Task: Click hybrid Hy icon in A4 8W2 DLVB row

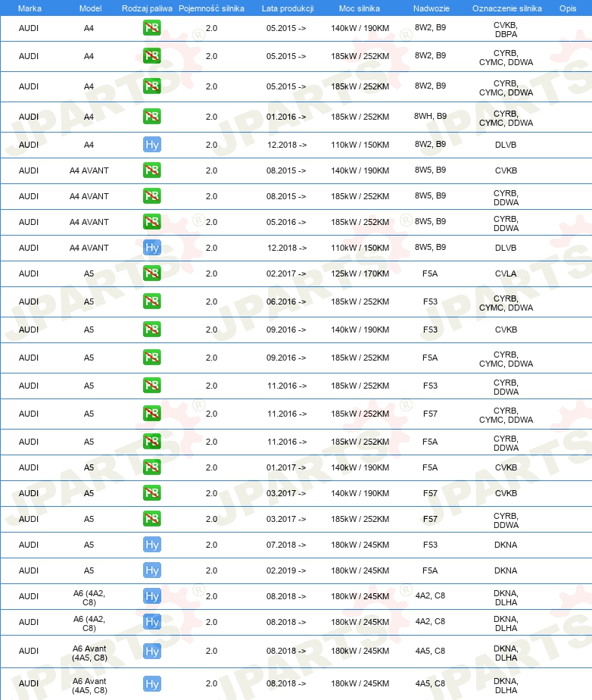Action: coord(151,145)
